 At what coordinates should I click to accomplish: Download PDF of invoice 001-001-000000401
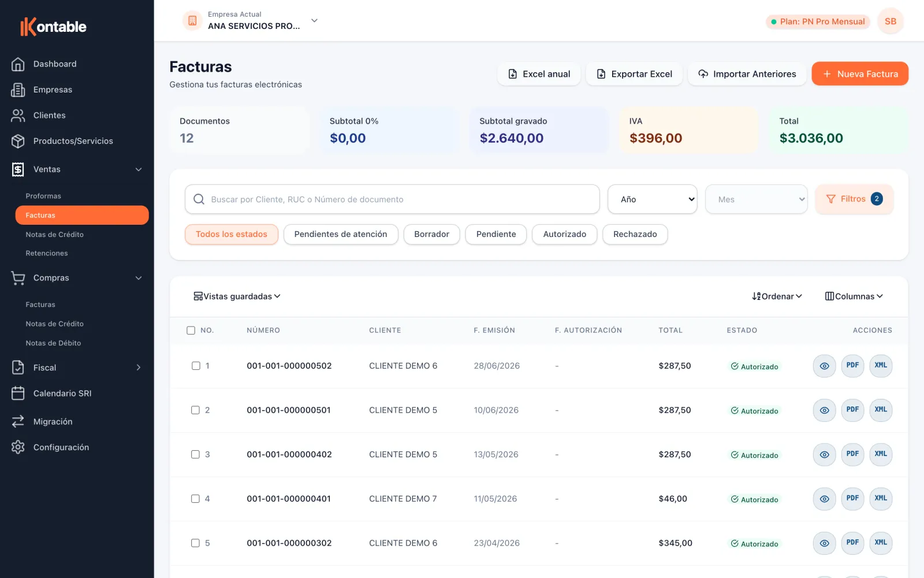[x=852, y=499]
